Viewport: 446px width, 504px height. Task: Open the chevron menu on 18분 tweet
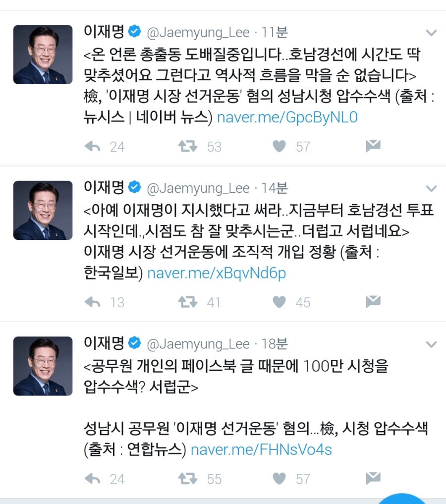[431, 344]
